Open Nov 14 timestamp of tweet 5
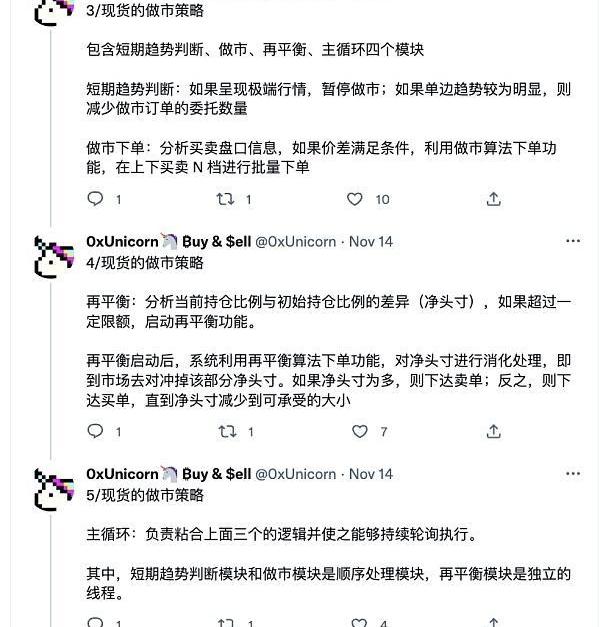 coord(370,474)
